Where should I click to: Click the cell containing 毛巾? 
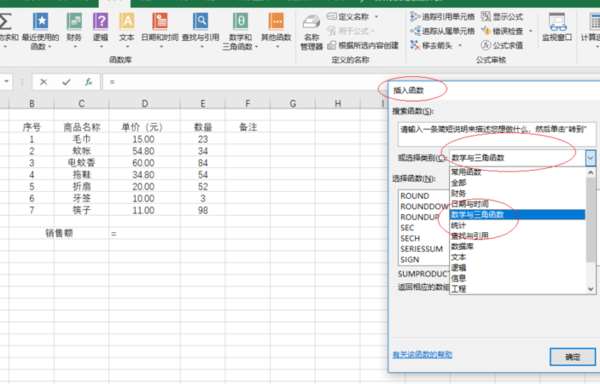coord(82,139)
